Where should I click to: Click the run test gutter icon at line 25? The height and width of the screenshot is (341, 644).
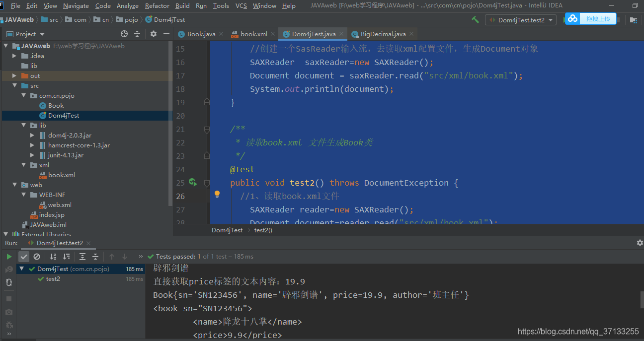point(193,183)
